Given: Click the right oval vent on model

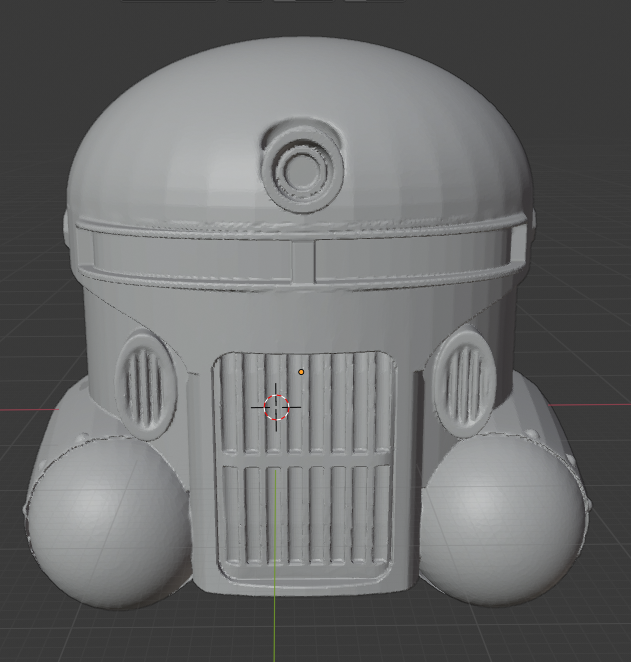Looking at the screenshot, I should coord(464,380).
